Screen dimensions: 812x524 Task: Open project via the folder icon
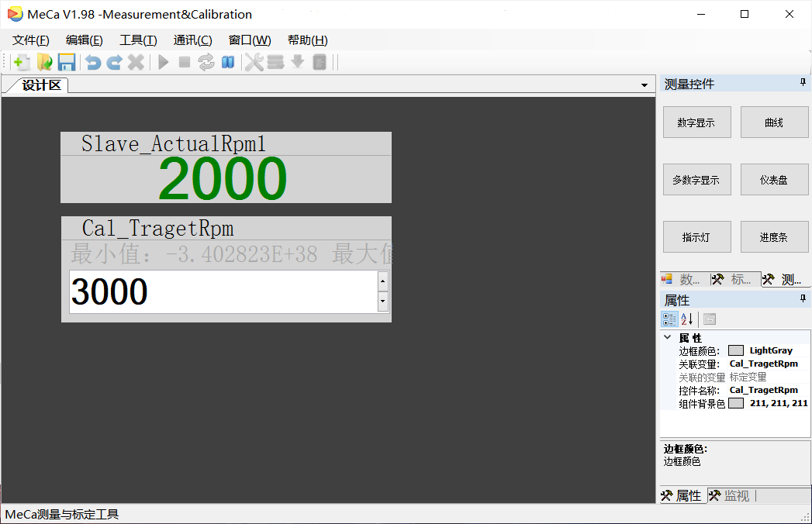click(x=44, y=62)
